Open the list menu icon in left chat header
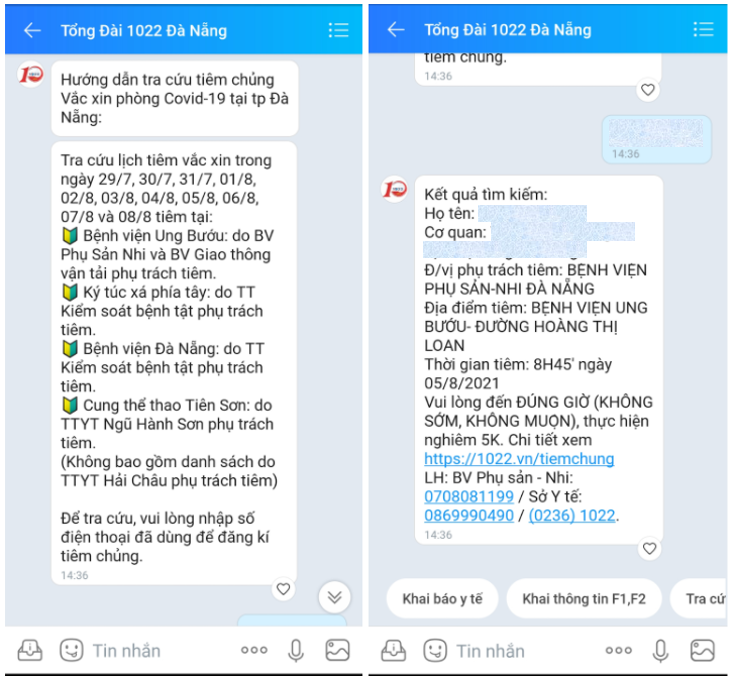This screenshot has width=732, height=683. coord(338,30)
